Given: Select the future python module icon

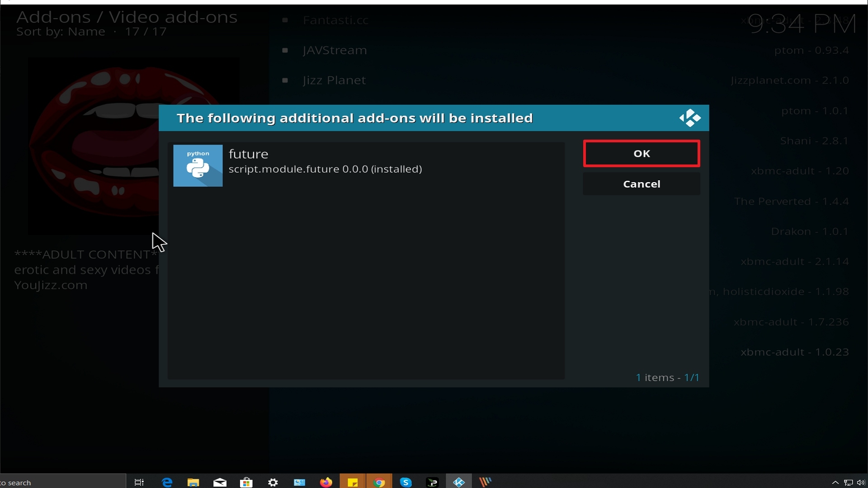Looking at the screenshot, I should click(x=198, y=165).
